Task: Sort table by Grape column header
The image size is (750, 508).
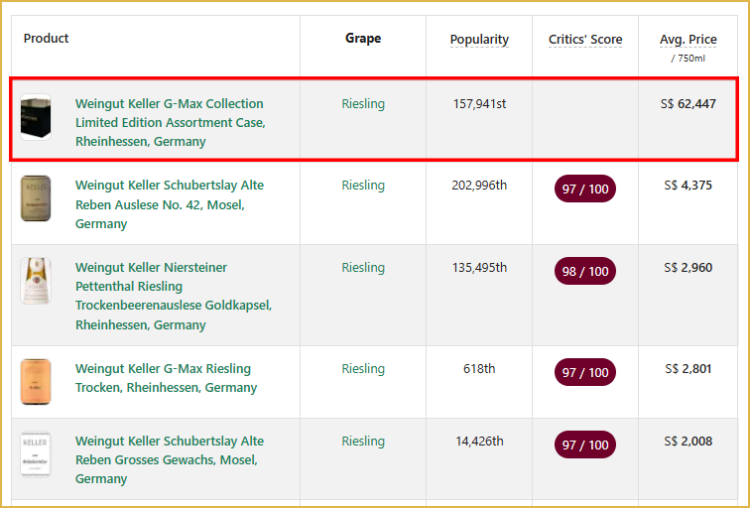Action: coord(363,38)
